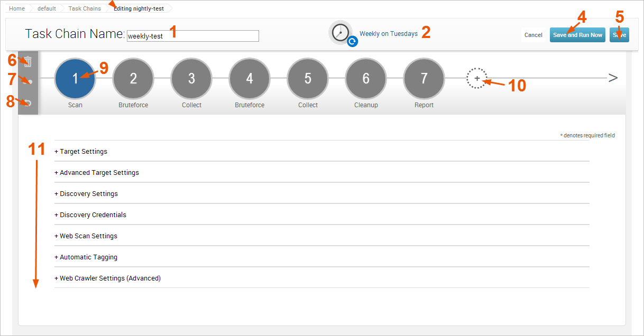This screenshot has height=336, width=644.
Task: Click the Task Chain Name text field
Action: pos(193,36)
